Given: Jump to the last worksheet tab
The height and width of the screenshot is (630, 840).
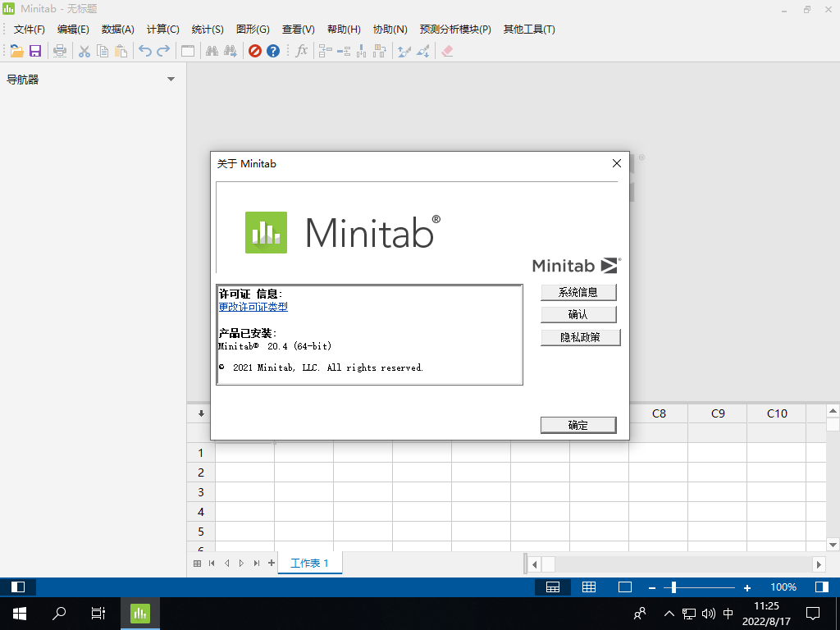Looking at the screenshot, I should tap(257, 563).
